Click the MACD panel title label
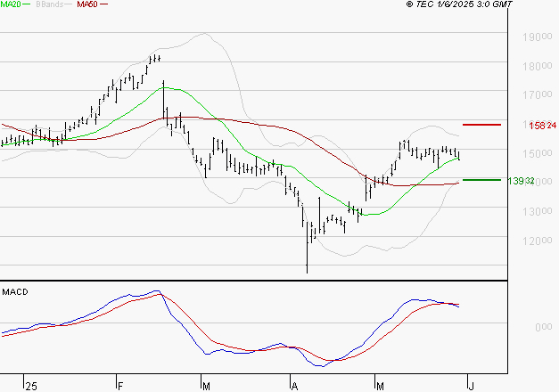The width and height of the screenshot is (559, 392). coord(15,291)
